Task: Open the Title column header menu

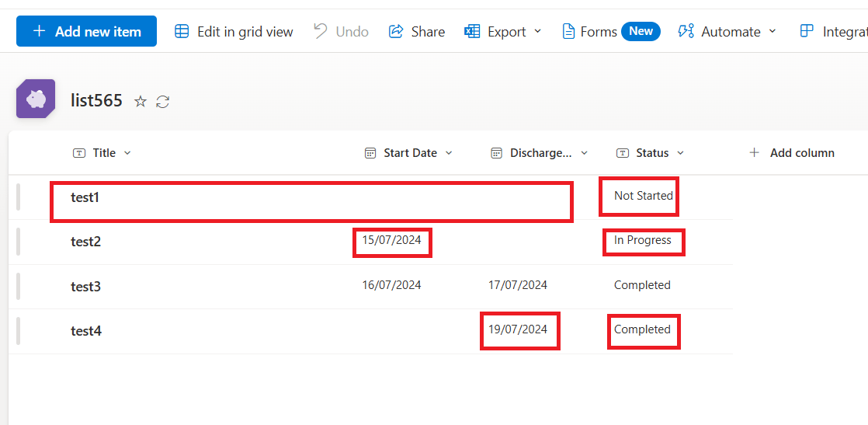Action: 102,153
